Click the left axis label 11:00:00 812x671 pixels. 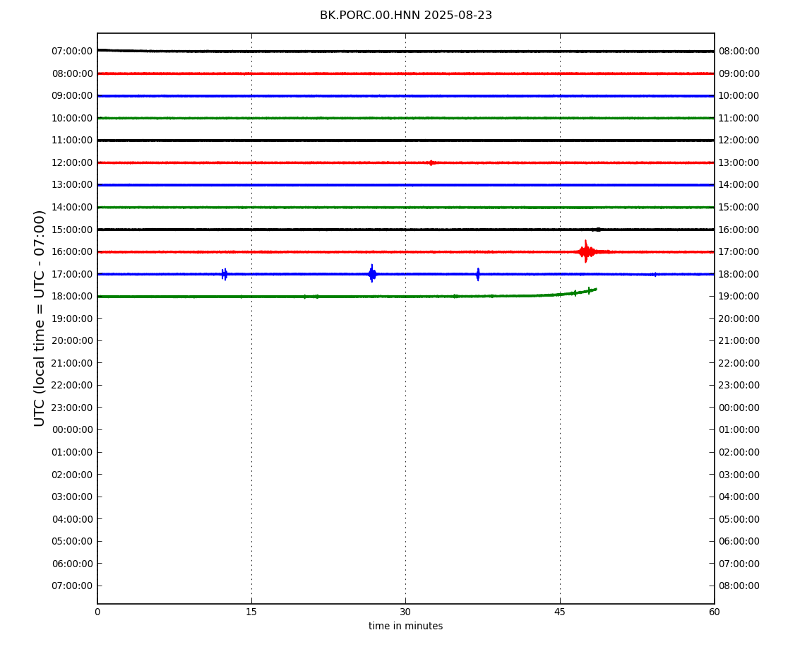pos(72,141)
